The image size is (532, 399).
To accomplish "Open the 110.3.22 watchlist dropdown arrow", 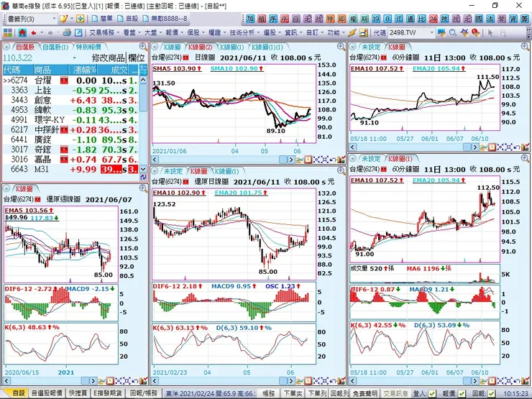I will pos(74,58).
